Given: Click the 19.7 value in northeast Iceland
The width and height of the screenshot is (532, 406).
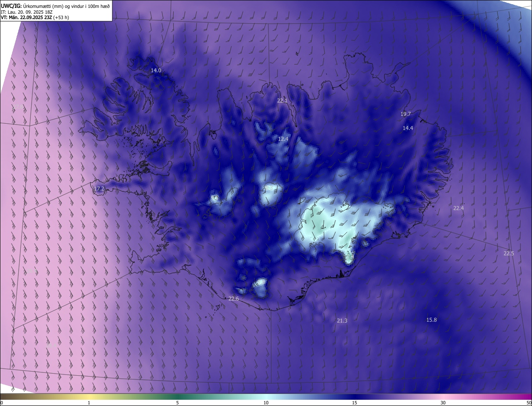Looking at the screenshot, I should pos(406,114).
